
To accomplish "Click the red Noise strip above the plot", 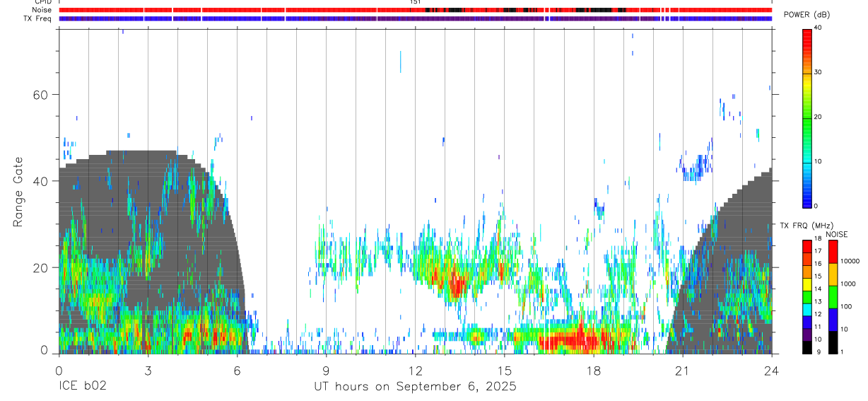I will click(x=415, y=10).
